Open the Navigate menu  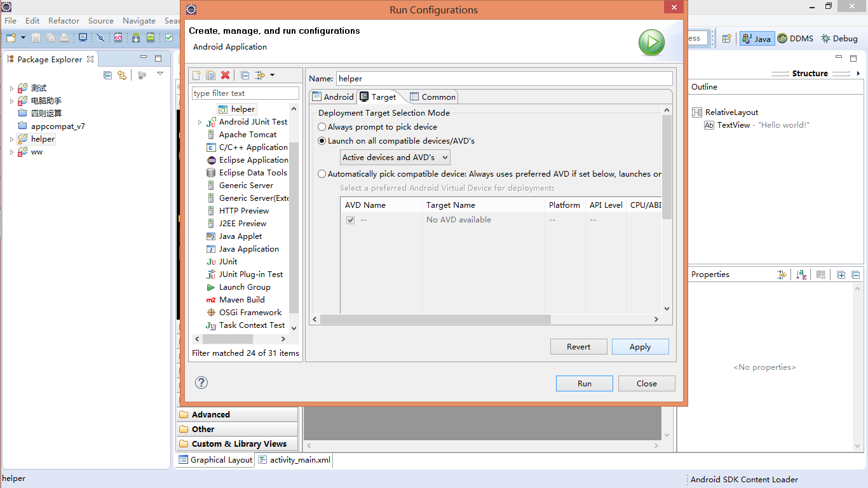(x=139, y=20)
